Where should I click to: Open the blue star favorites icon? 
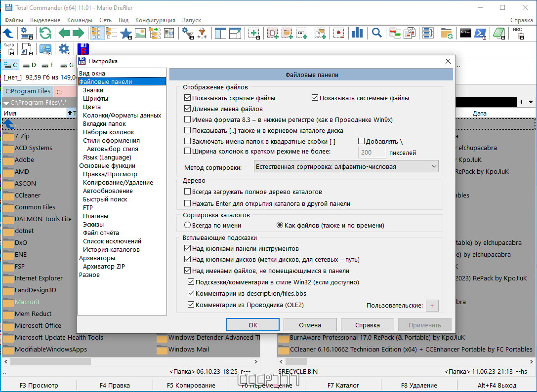pyautogui.click(x=125, y=33)
